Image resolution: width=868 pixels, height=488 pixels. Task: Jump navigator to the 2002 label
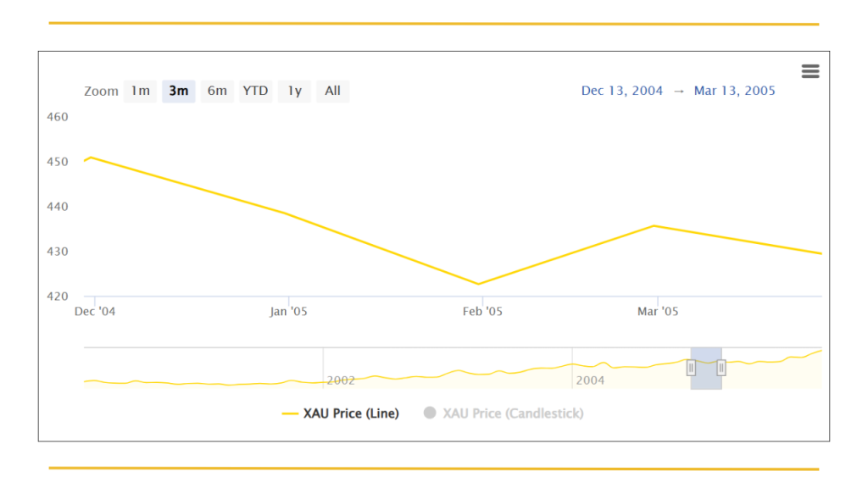pyautogui.click(x=341, y=380)
